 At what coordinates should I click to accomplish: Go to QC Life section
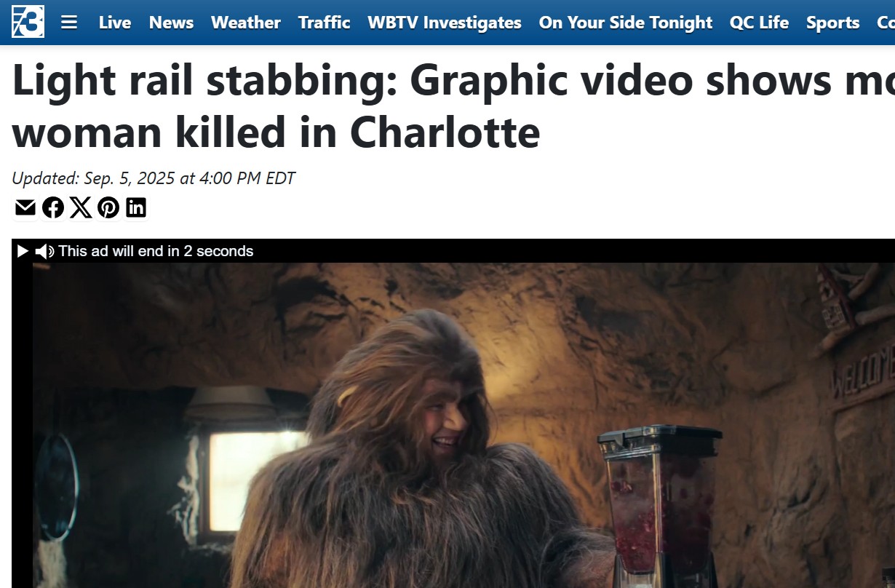pyautogui.click(x=759, y=23)
